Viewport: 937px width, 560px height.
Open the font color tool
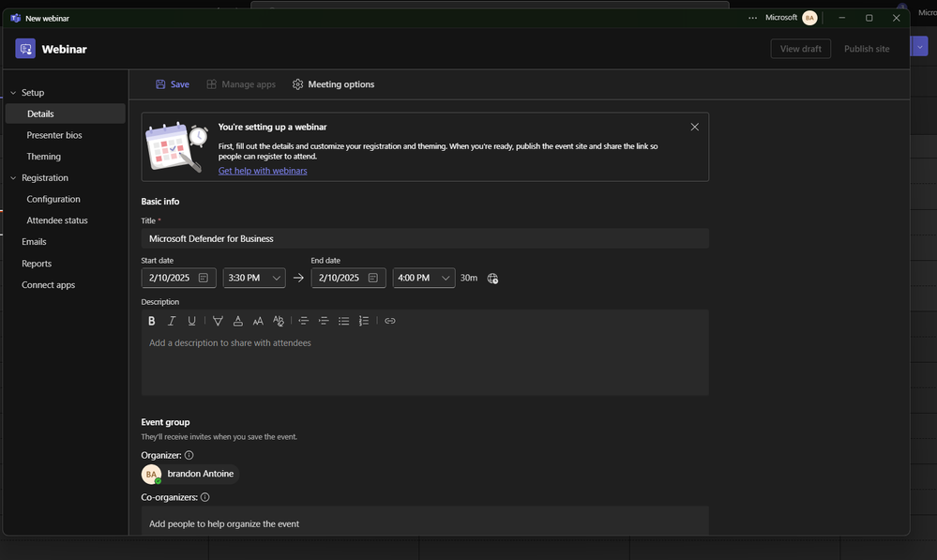238,321
